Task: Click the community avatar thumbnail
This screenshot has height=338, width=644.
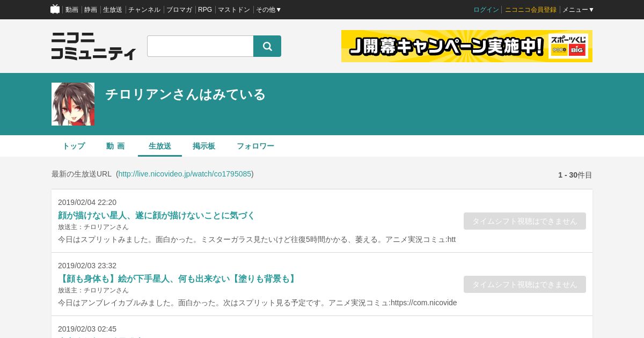Action: click(73, 104)
